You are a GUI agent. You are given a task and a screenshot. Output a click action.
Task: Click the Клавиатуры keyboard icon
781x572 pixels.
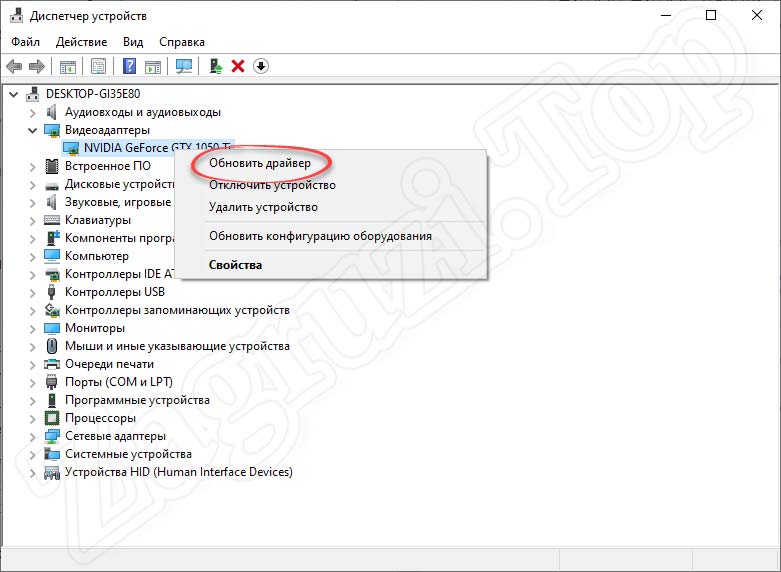52,220
